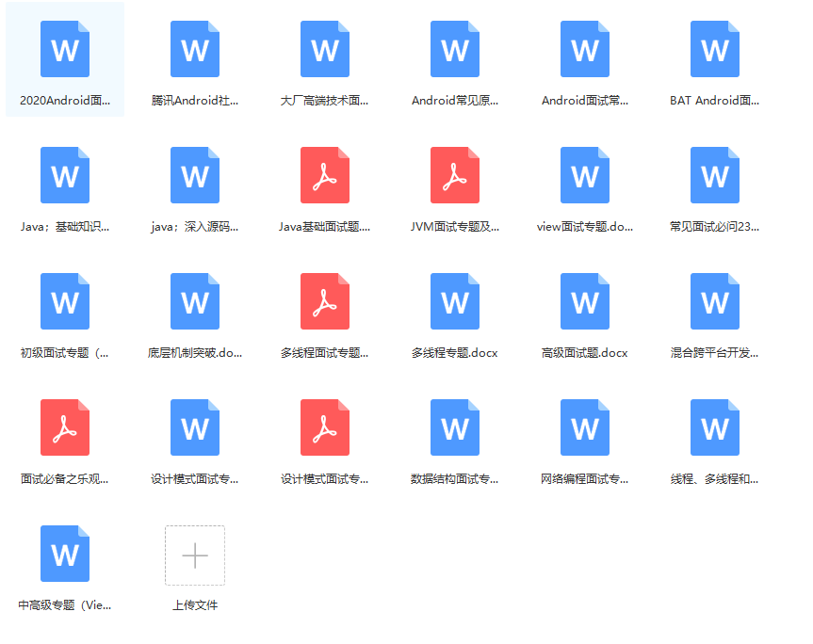Open the 初级面试专题 Word icon

click(65, 301)
